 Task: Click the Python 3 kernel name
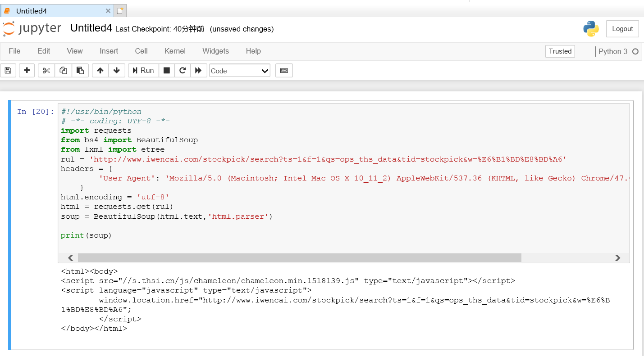tap(612, 51)
